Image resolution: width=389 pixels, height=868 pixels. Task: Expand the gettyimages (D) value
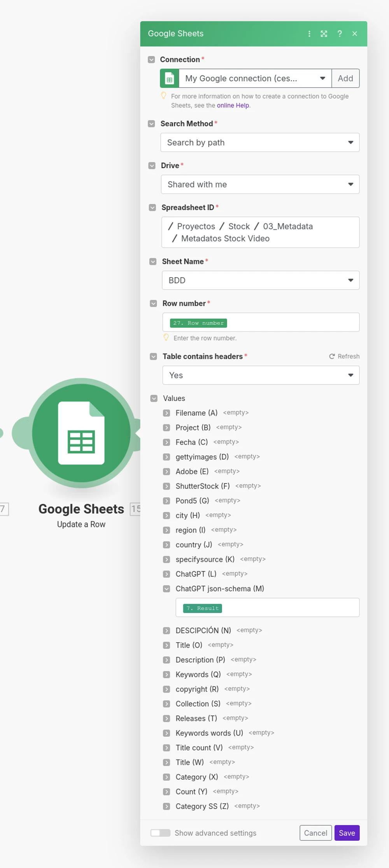(166, 457)
